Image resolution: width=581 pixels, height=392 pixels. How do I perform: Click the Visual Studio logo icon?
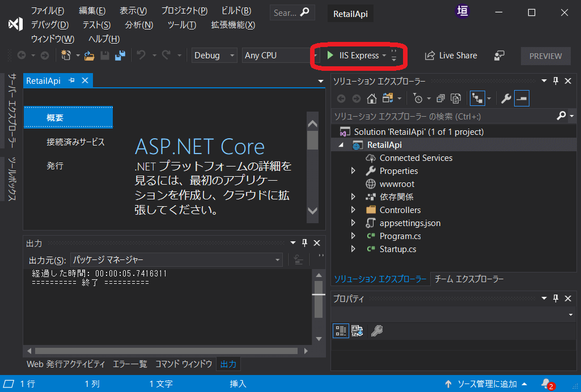pyautogui.click(x=15, y=24)
